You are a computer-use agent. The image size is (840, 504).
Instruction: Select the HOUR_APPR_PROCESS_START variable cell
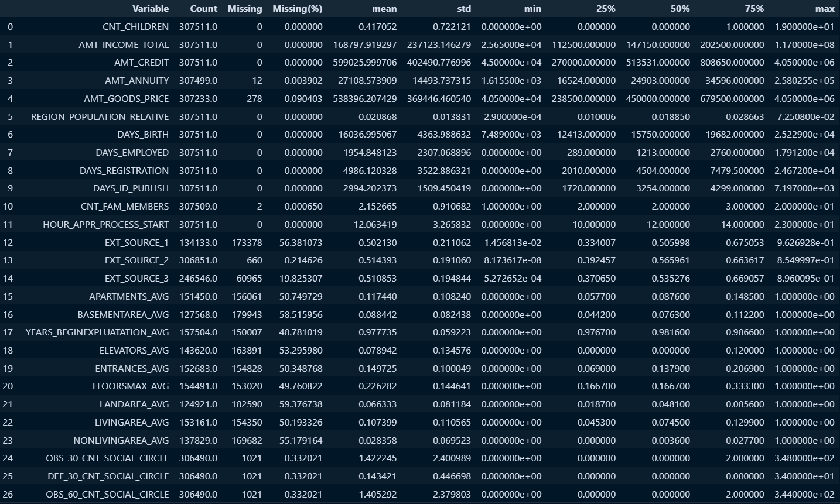point(105,225)
